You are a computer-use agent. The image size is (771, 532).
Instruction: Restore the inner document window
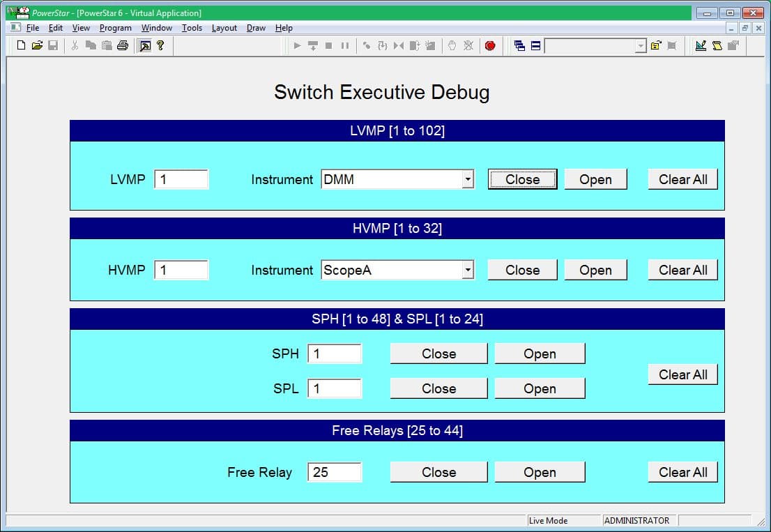coord(745,28)
